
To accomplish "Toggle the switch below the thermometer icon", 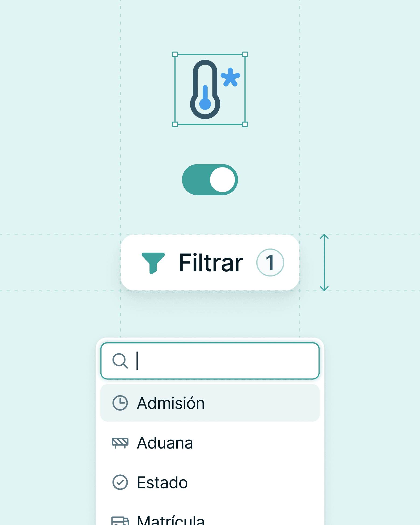I will coord(210,180).
